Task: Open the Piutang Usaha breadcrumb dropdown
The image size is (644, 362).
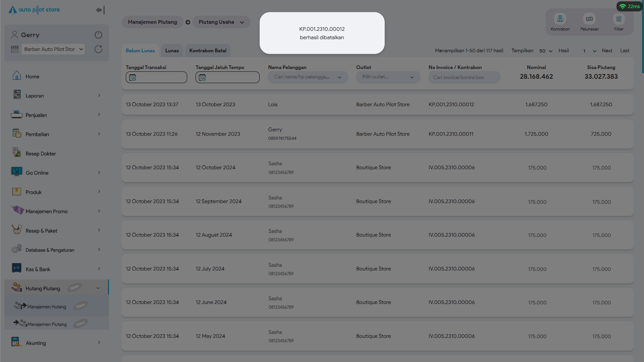Action: click(221, 22)
